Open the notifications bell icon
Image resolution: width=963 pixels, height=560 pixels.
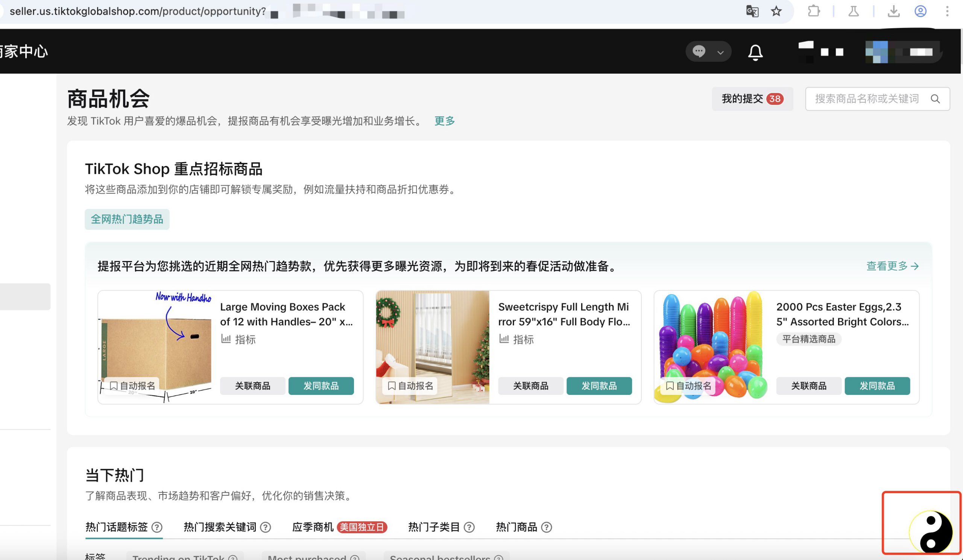pos(755,52)
